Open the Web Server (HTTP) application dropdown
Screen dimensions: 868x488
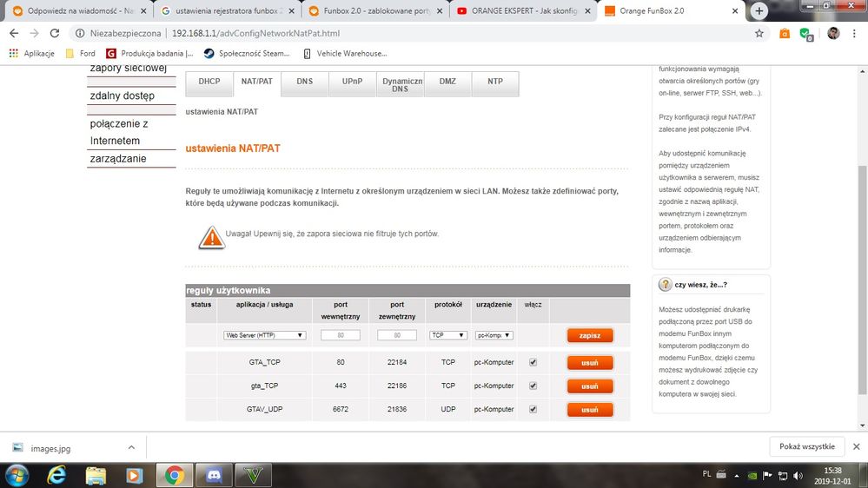coord(264,335)
